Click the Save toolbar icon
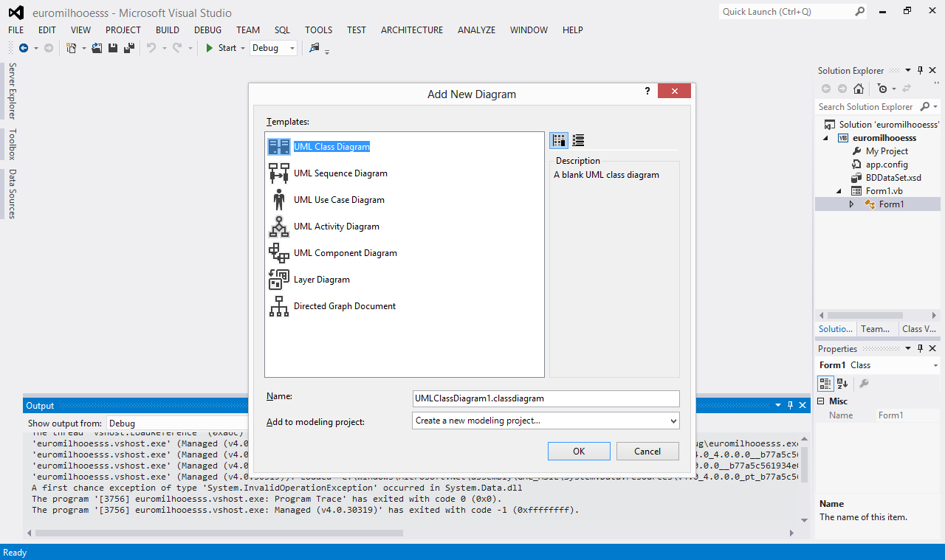 [x=113, y=48]
